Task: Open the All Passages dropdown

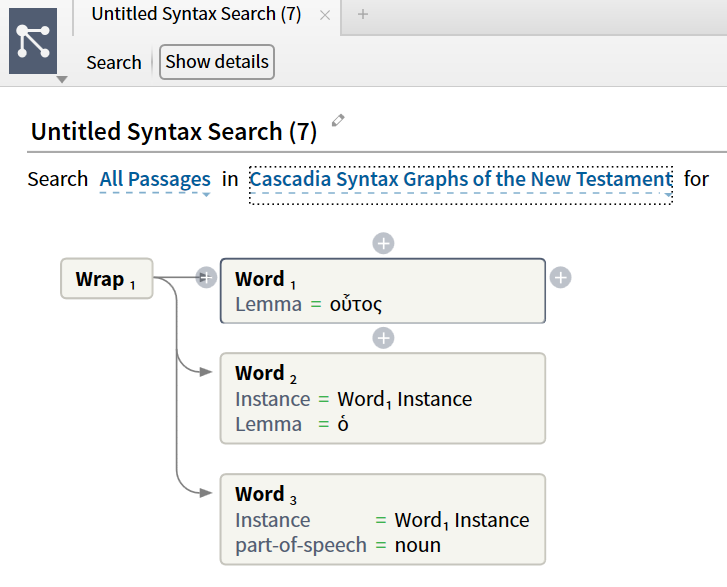Action: pos(155,180)
